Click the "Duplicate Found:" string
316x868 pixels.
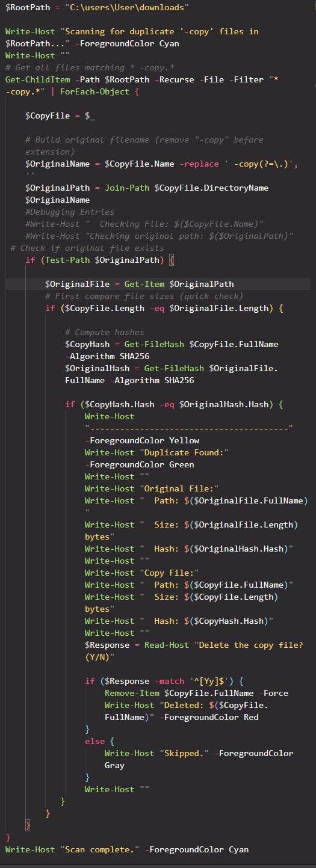(184, 452)
